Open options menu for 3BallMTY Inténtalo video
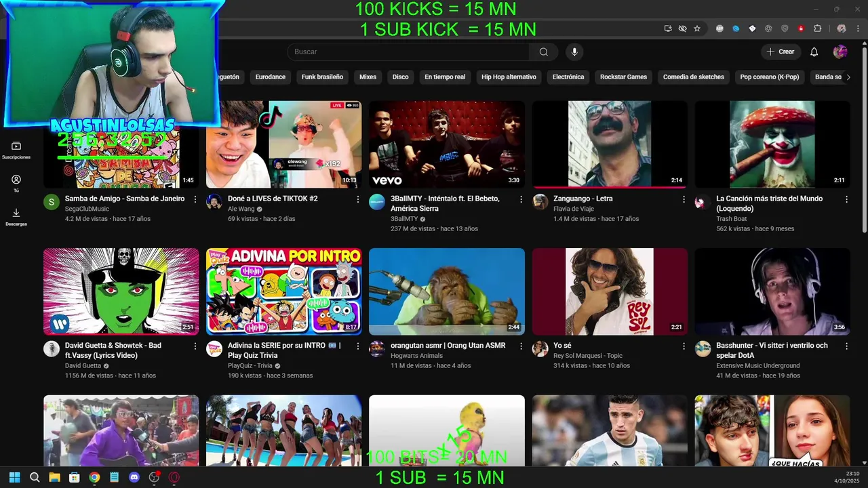 pos(521,199)
